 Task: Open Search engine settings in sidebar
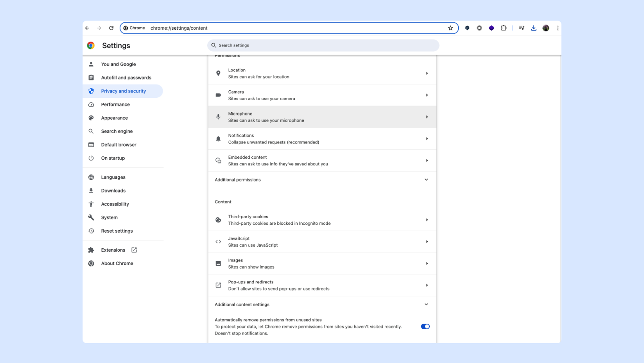(117, 131)
